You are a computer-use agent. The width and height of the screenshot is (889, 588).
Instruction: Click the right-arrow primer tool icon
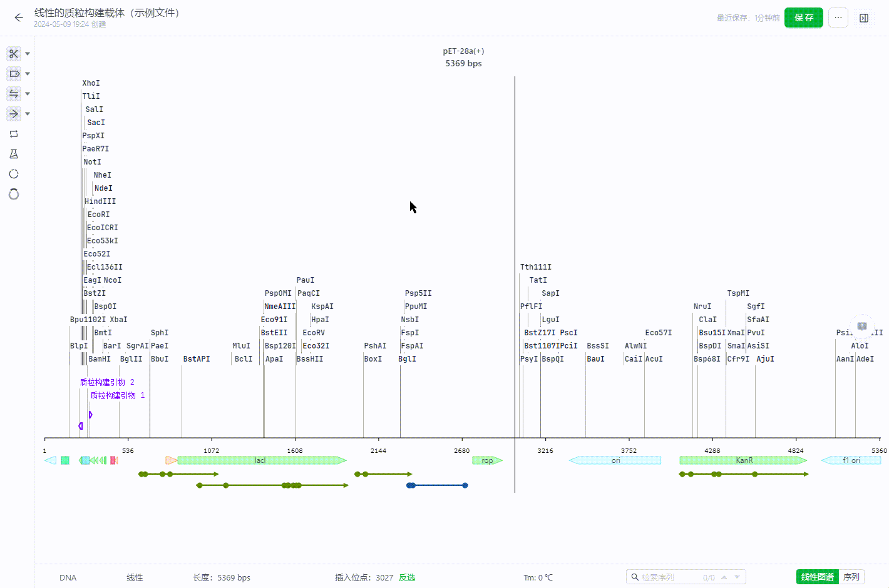(x=14, y=114)
